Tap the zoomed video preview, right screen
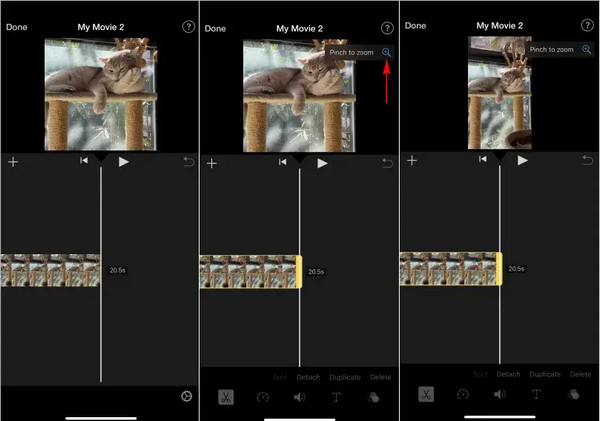 pyautogui.click(x=500, y=93)
